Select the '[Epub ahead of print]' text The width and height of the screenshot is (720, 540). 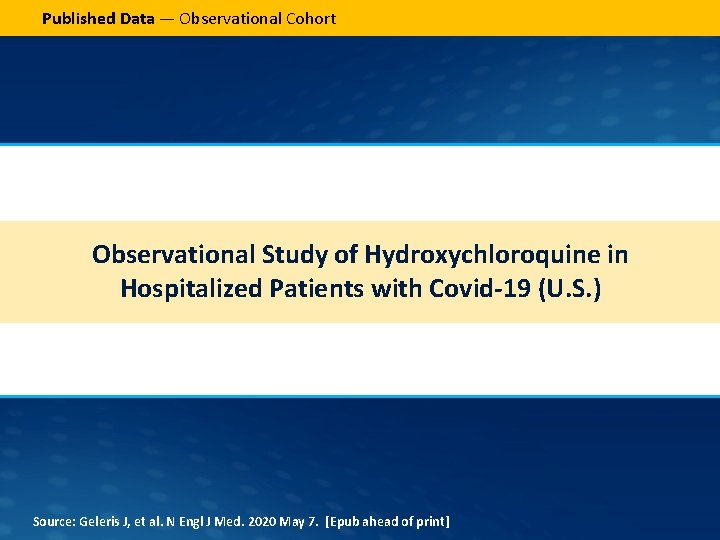[388, 522]
